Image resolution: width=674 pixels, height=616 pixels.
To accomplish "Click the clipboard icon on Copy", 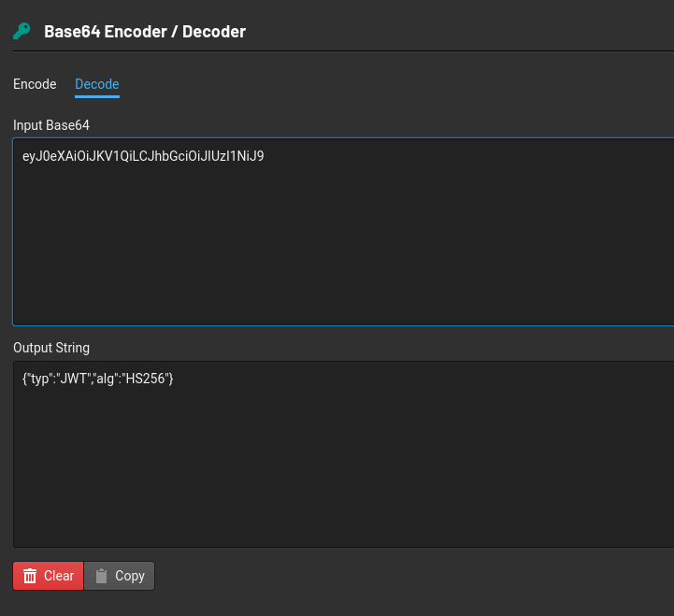I will (x=102, y=576).
